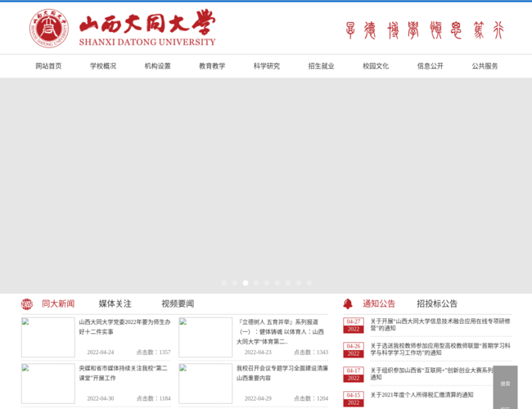532x409 pixels.
Task: Select the active third carousel dot
Action: [246, 283]
